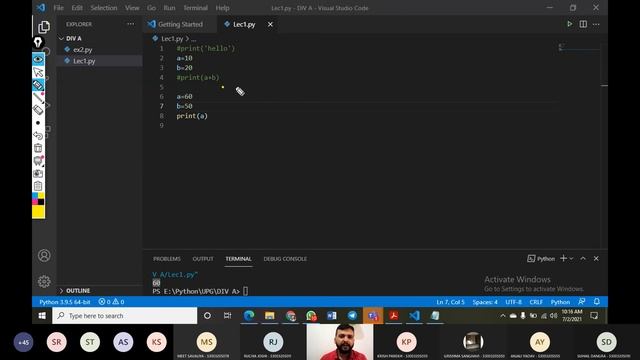Open the Selection menu
The height and width of the screenshot is (360, 640).
pos(104,8)
